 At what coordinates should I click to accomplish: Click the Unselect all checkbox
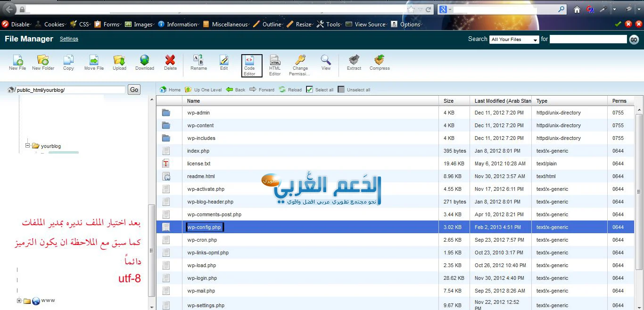point(341,90)
